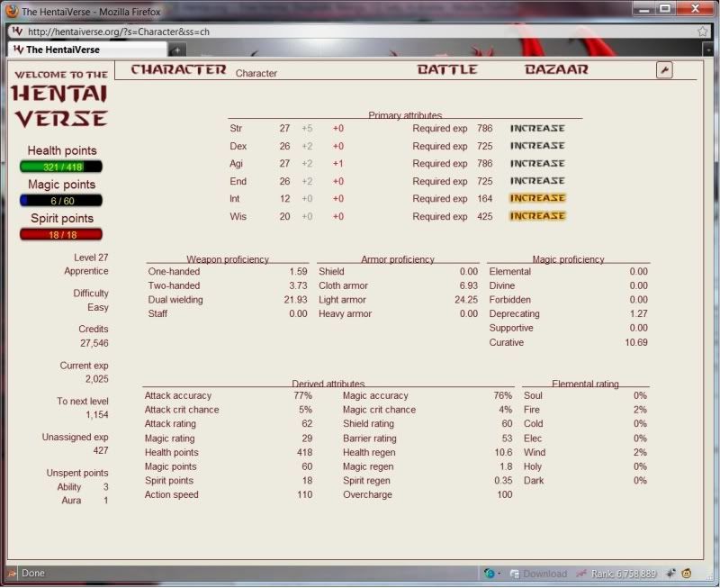Image resolution: width=720 pixels, height=588 pixels.
Task: Increase the Int attribute
Action: click(537, 198)
